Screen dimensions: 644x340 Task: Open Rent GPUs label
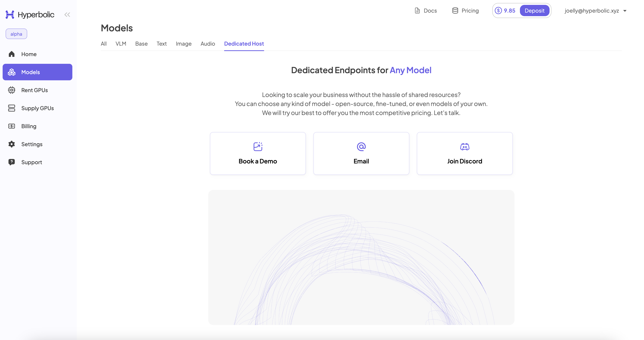click(x=34, y=90)
